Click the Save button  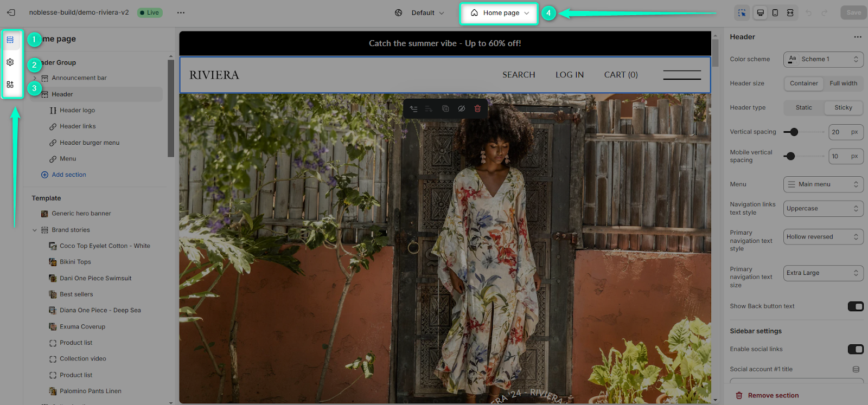[x=853, y=12]
